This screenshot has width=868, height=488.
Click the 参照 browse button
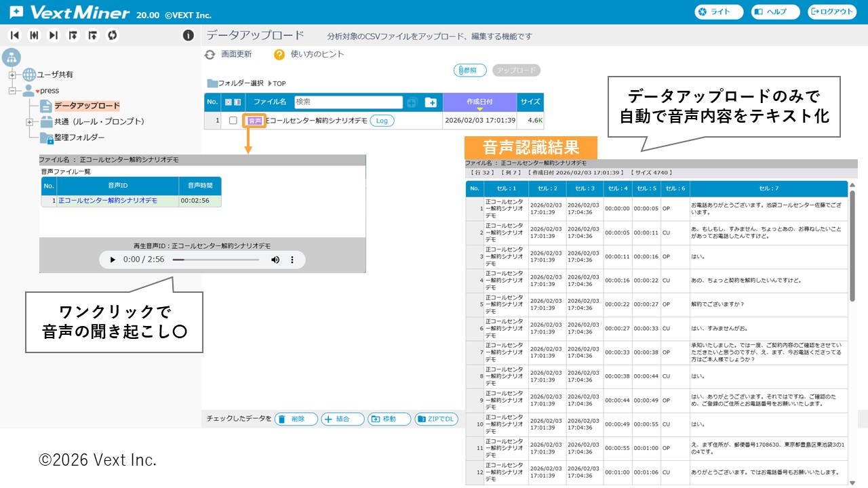pyautogui.click(x=470, y=70)
